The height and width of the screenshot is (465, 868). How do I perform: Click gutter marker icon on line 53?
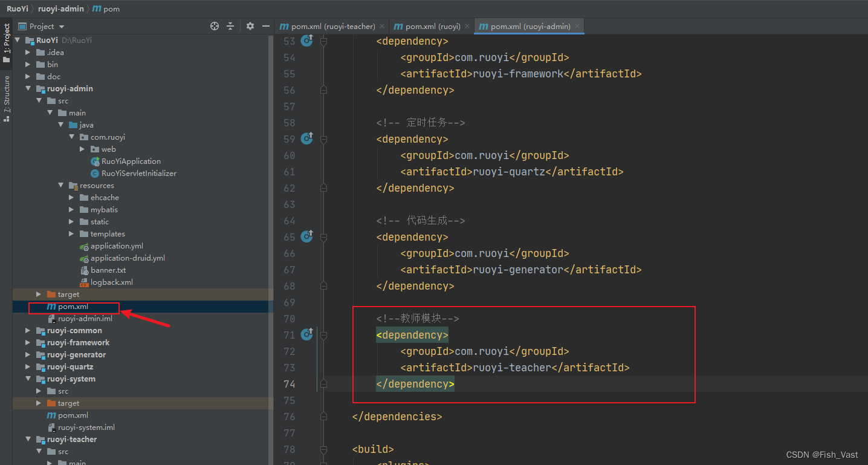pos(307,41)
